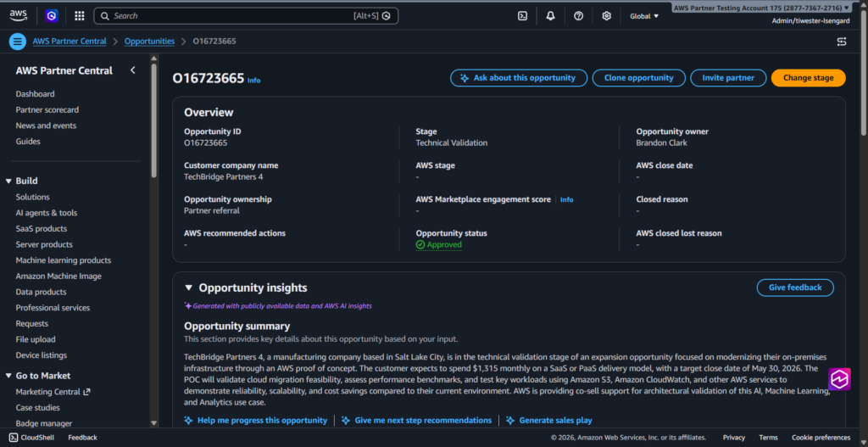Click the purple assistant icon at bottom right
The image size is (868, 447).
(x=839, y=379)
